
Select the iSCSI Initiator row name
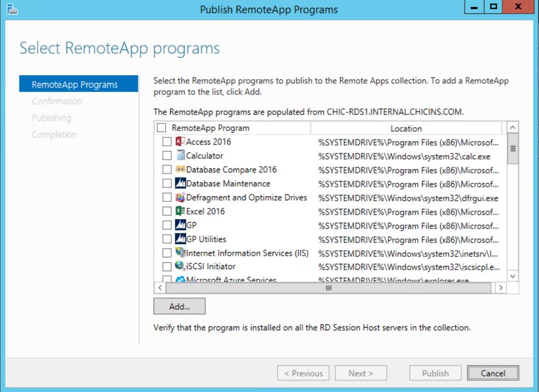point(211,266)
